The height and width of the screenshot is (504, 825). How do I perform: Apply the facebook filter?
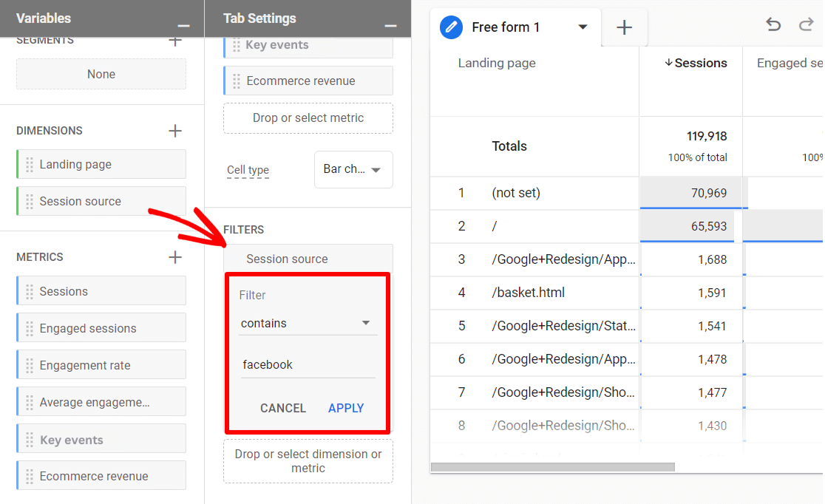[x=345, y=407]
